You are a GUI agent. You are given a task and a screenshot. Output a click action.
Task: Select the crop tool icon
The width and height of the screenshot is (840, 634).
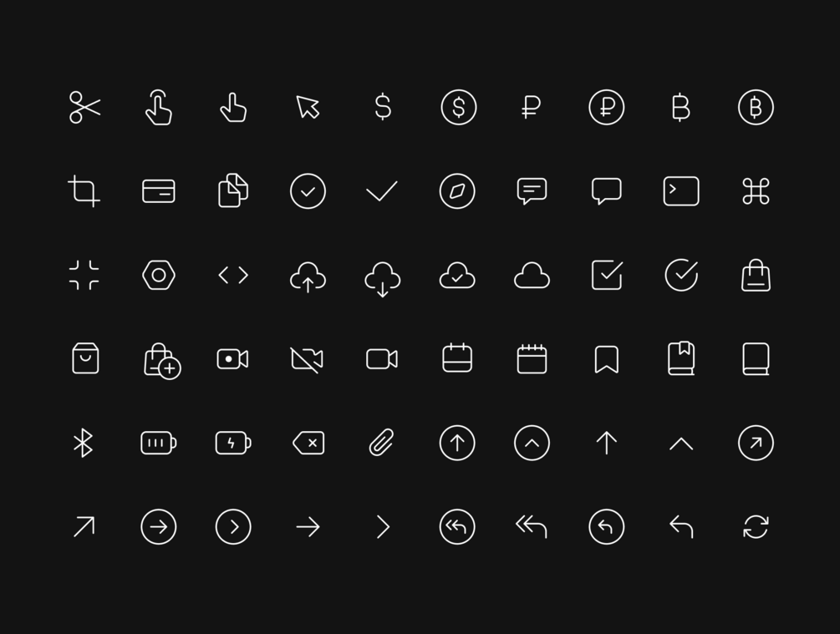click(x=84, y=191)
